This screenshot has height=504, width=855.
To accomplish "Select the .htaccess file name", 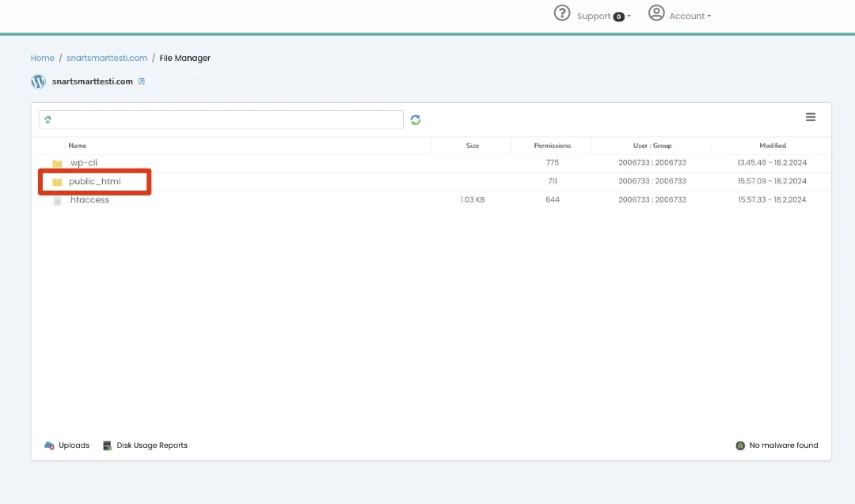I will 89,200.
